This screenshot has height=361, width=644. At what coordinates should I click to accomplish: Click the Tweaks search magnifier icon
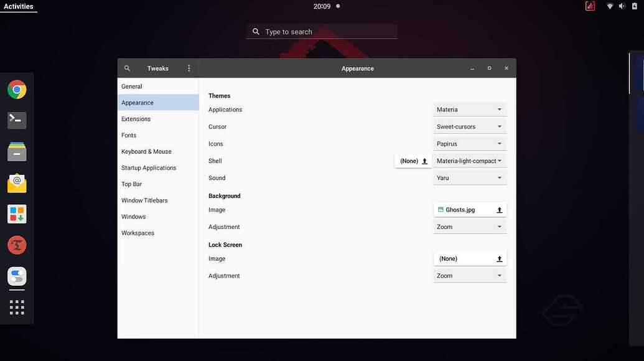click(128, 68)
